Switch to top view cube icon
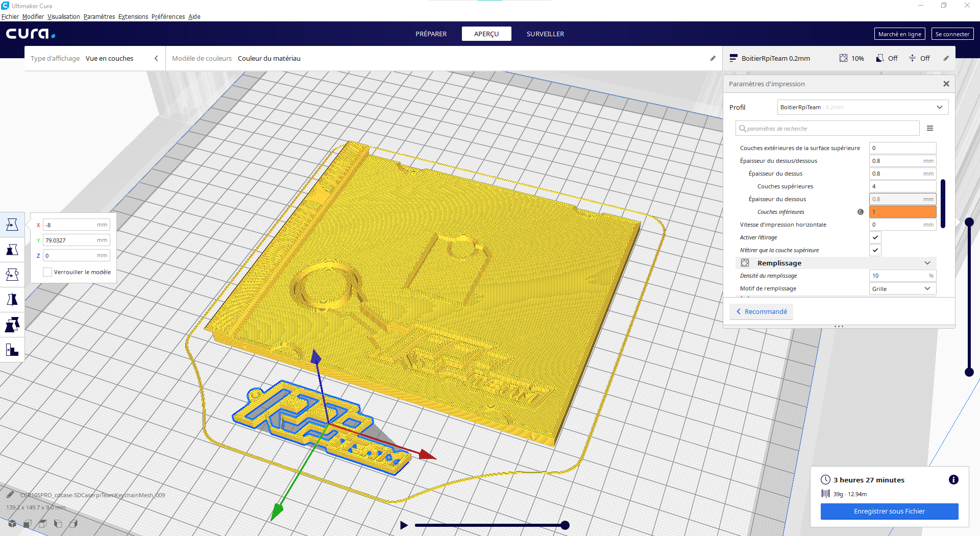Viewport: 980px width, 536px height. (x=43, y=523)
